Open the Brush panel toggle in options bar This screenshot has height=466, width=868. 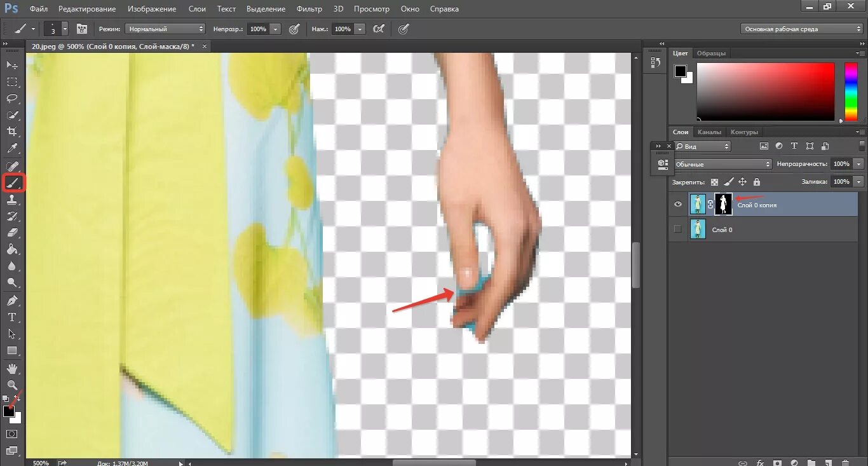(x=82, y=29)
